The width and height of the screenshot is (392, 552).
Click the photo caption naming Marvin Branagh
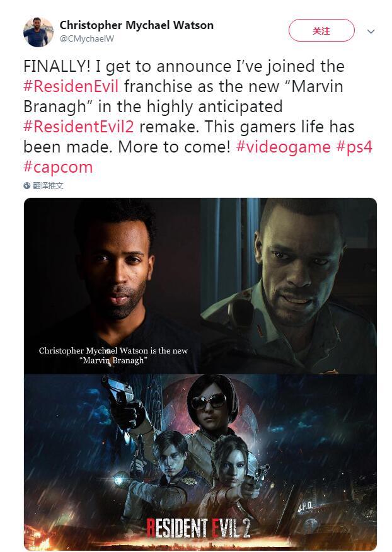113,355
